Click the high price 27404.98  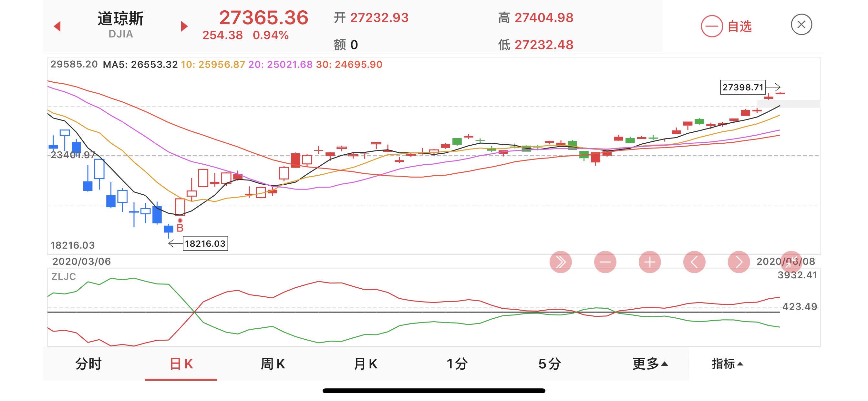pos(544,17)
